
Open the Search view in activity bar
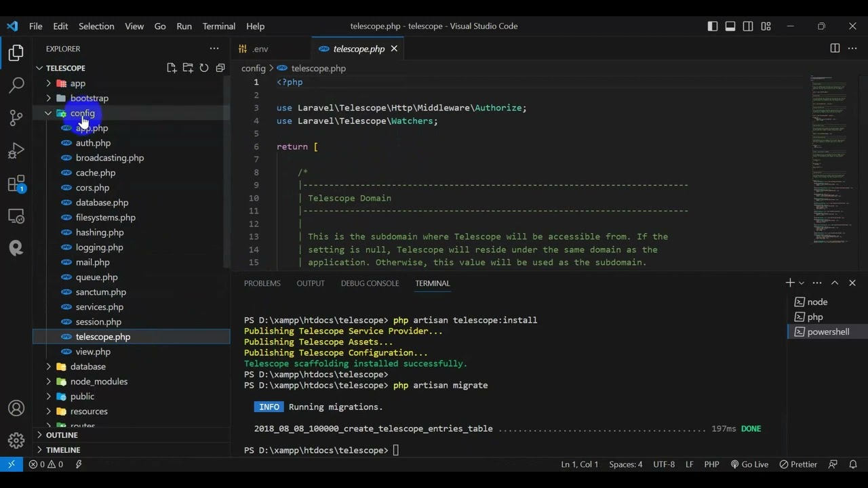point(16,85)
